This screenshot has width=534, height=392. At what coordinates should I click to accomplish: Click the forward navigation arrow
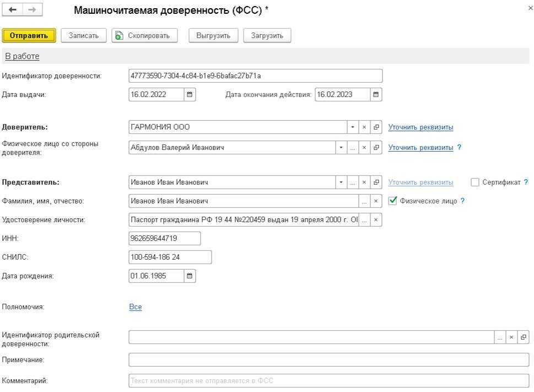[x=31, y=10]
